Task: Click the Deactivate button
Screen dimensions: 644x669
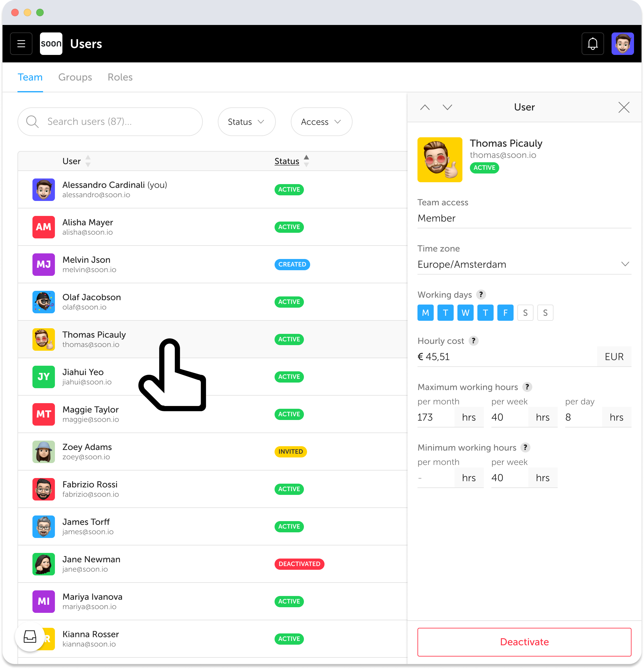Action: click(524, 642)
